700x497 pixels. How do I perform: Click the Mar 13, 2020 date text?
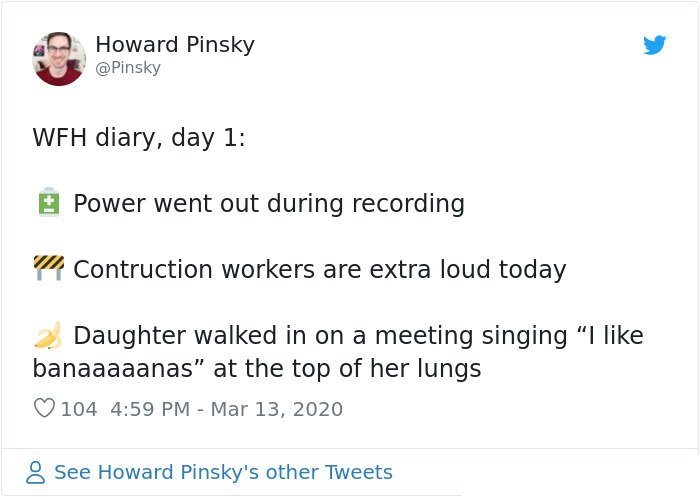(276, 409)
